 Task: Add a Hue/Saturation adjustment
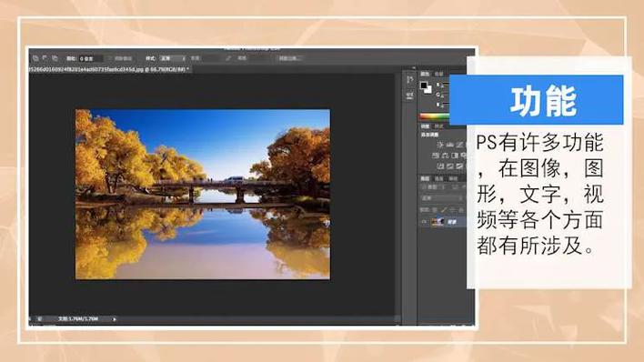(435, 156)
